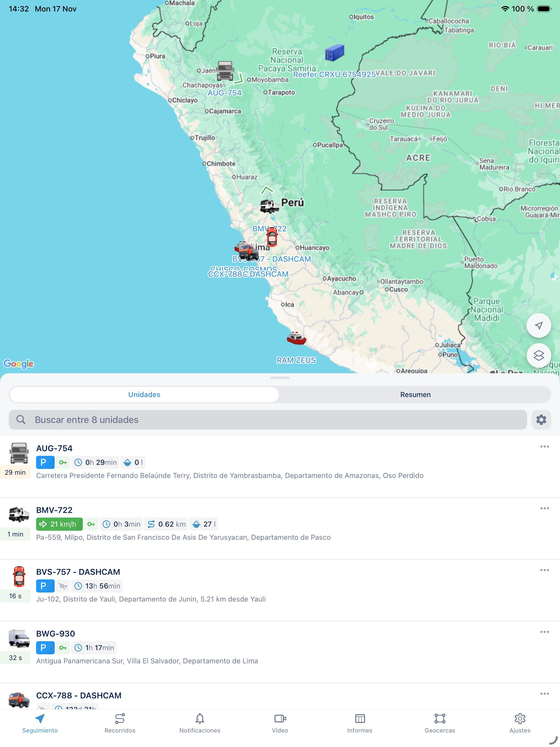Screen dimensions: 560x747
Task: Tap the AUG-754 map label
Action: (x=224, y=93)
